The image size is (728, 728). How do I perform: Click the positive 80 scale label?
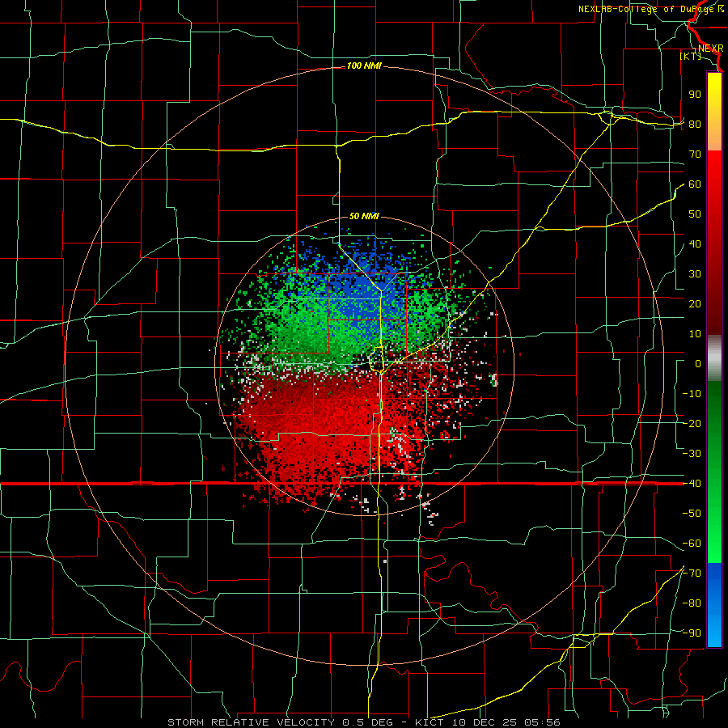(695, 125)
